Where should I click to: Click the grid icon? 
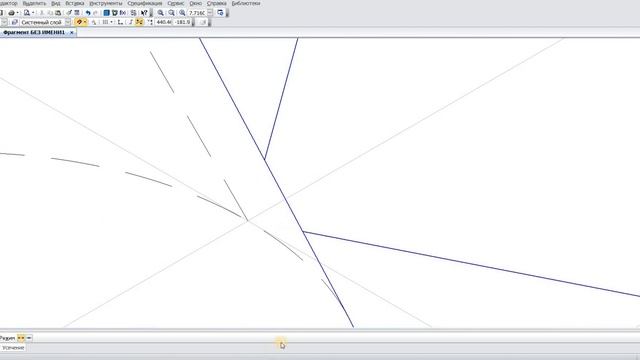point(105,22)
